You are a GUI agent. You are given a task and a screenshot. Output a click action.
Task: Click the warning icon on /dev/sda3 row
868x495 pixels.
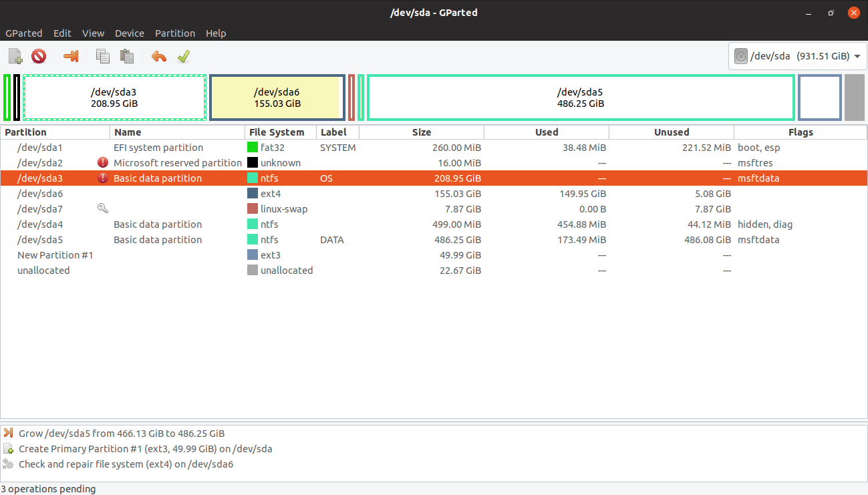pos(102,178)
